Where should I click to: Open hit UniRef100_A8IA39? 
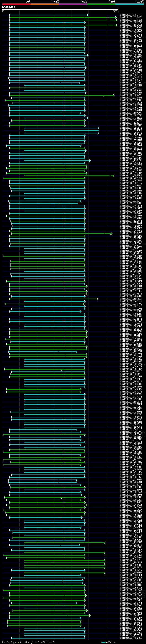(131, 15)
